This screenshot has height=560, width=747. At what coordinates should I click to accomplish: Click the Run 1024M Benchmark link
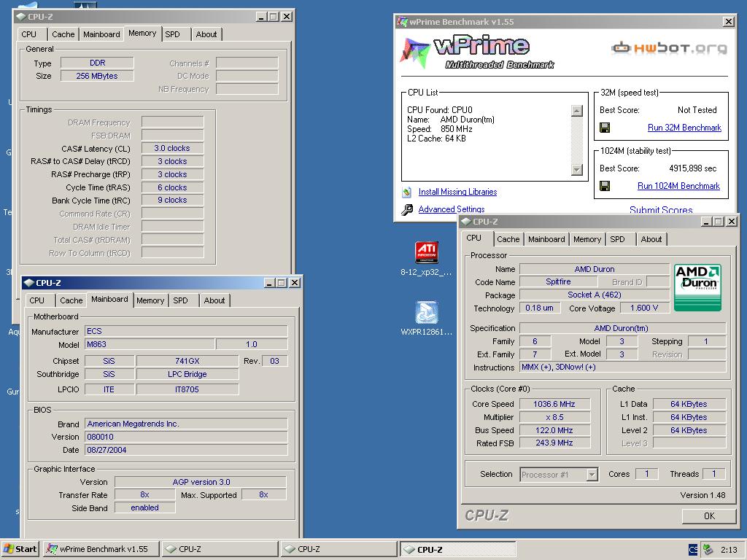(x=678, y=186)
